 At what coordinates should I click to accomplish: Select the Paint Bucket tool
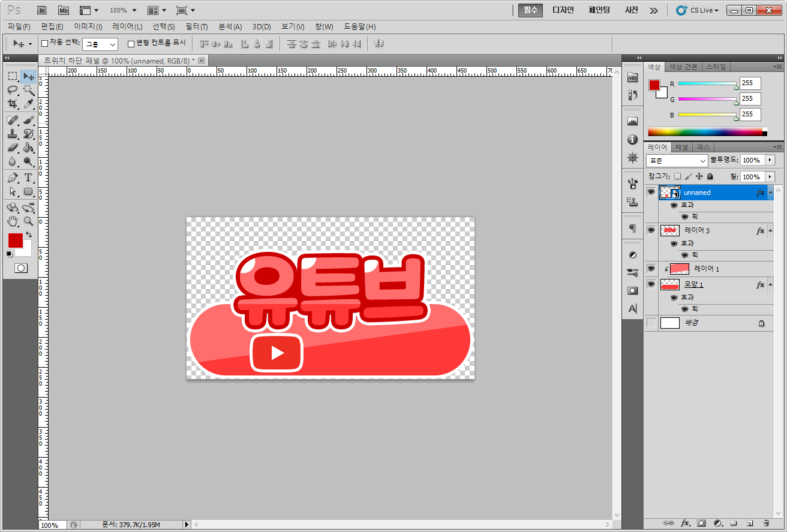pyautogui.click(x=28, y=148)
